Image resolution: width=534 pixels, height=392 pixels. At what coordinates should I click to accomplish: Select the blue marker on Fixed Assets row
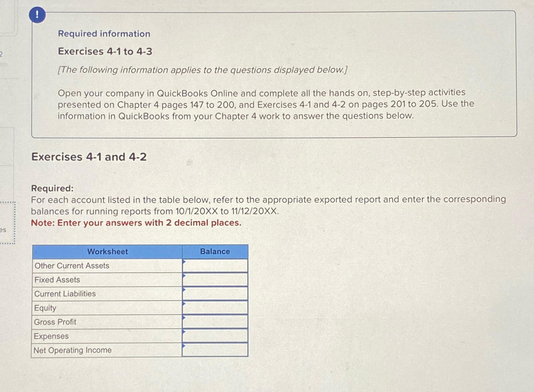coord(184,276)
